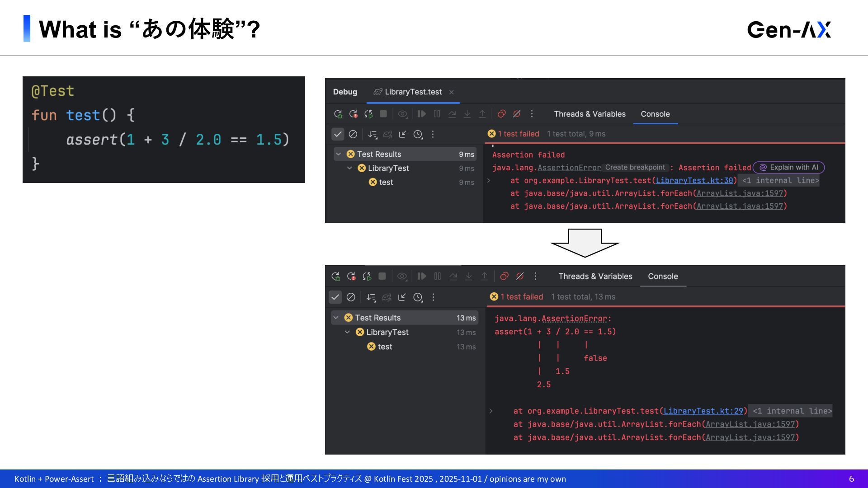Toggle Show Passed checkmark in upper test panel
Viewport: 868px width, 488px height.
338,134
